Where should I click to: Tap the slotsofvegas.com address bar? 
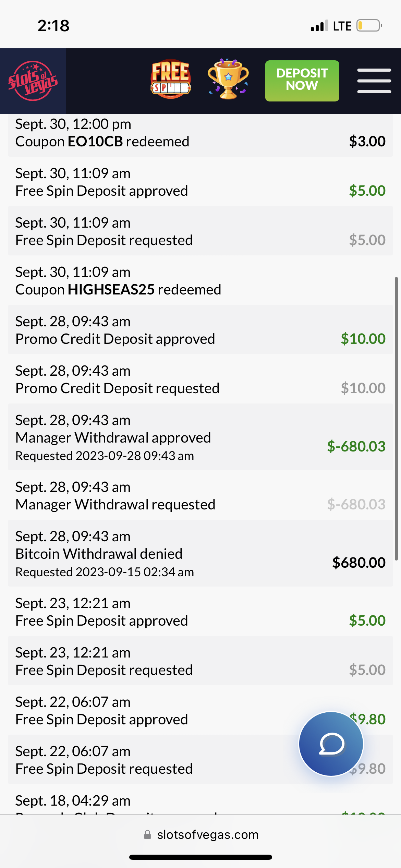point(208,835)
